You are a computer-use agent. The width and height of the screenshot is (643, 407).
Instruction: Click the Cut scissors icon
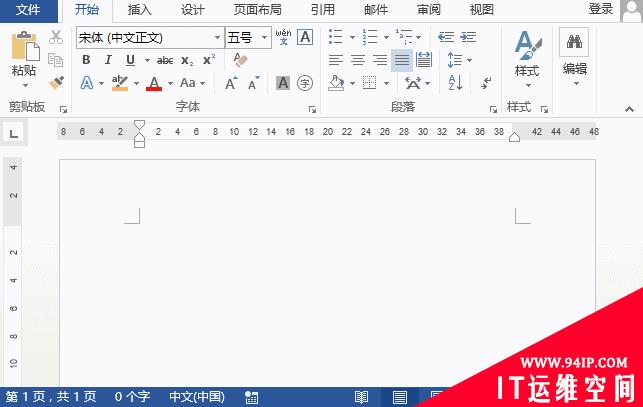[x=56, y=37]
